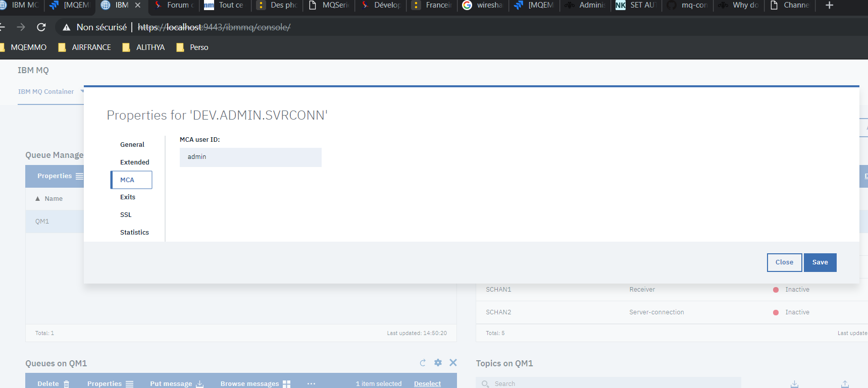Open the ALITHYA bookmarks folder
868x388 pixels.
(144, 47)
